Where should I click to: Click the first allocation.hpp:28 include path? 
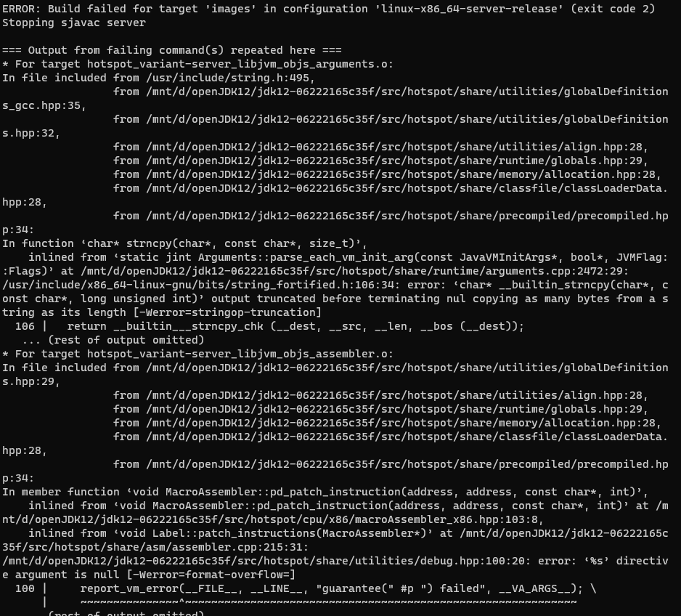point(401,174)
